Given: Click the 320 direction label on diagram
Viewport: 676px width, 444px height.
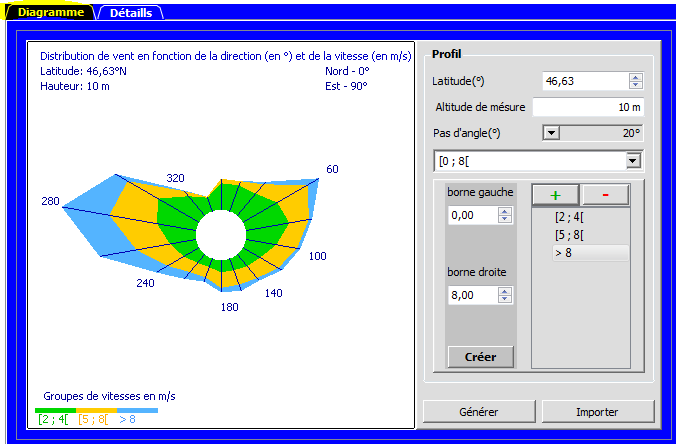Looking at the screenshot, I should pos(175,178).
